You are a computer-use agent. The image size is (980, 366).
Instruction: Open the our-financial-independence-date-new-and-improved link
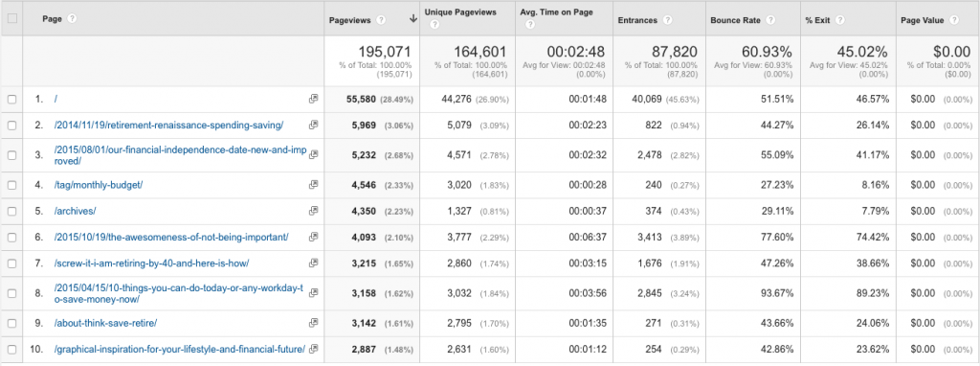point(180,155)
